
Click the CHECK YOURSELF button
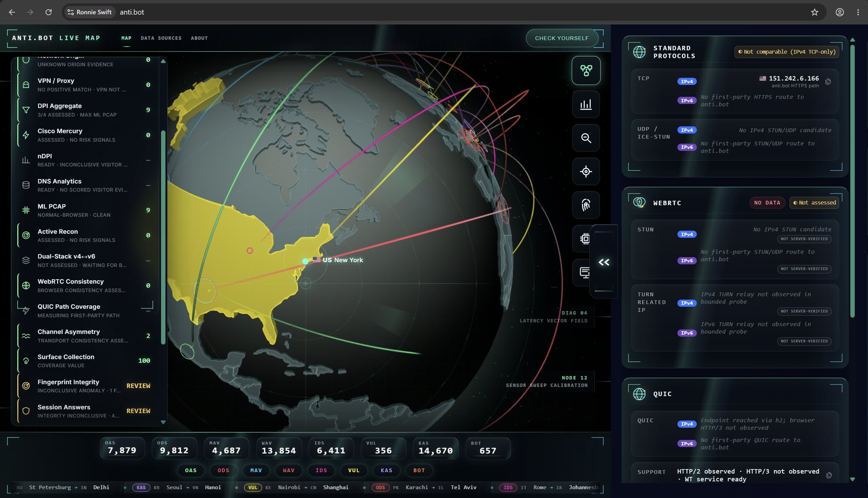click(562, 38)
